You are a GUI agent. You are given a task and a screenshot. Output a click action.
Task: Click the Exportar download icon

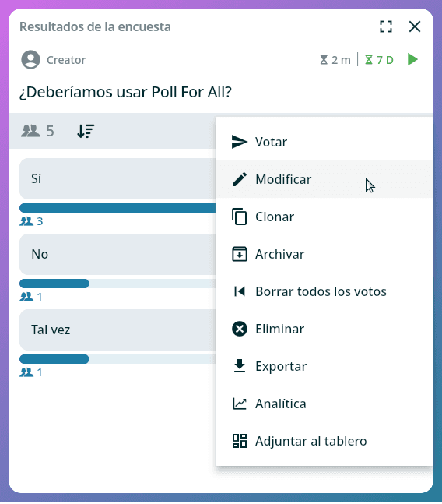click(x=240, y=366)
